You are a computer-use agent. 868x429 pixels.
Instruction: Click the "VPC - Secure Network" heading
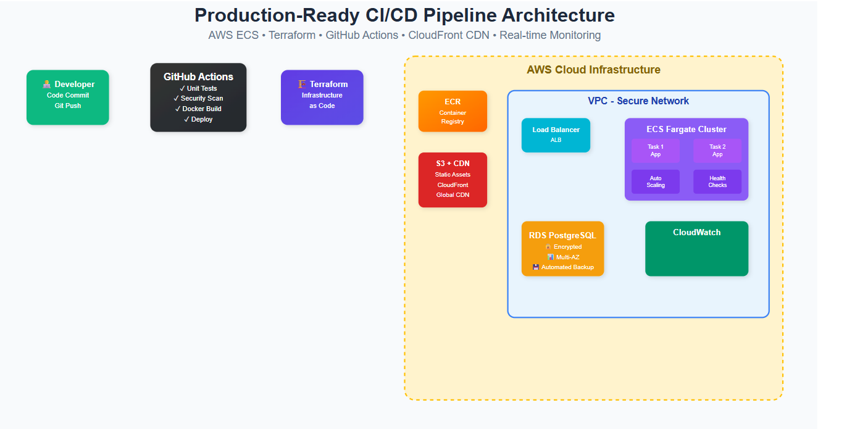pos(638,101)
